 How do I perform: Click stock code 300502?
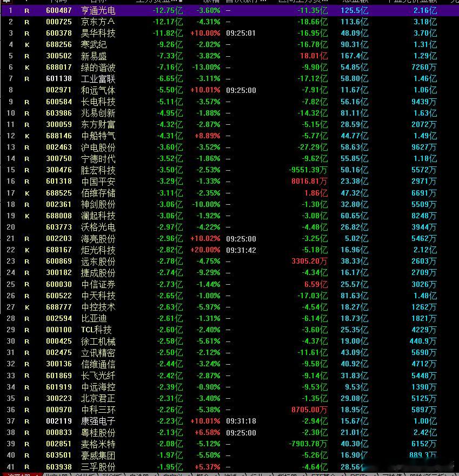[59, 56]
